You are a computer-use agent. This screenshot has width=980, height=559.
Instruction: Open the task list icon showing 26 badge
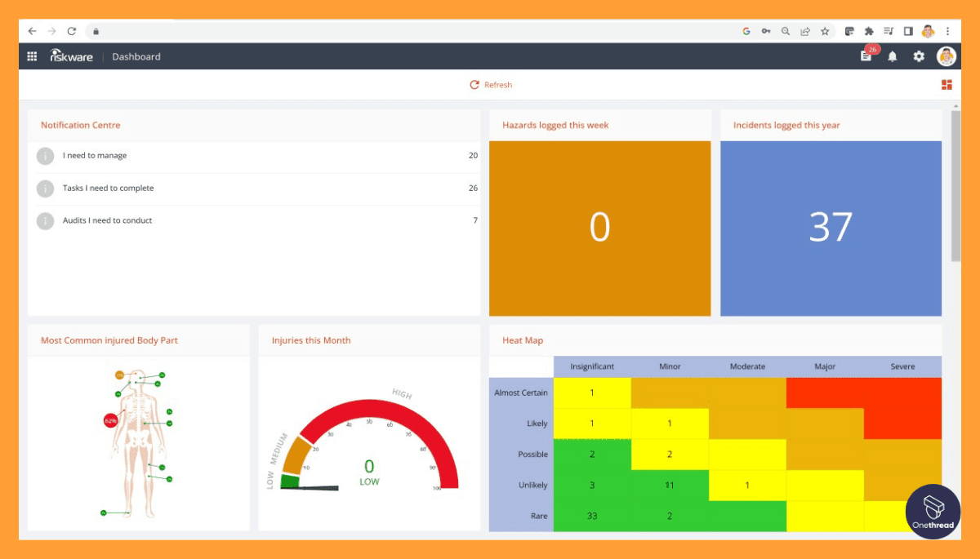pyautogui.click(x=865, y=56)
